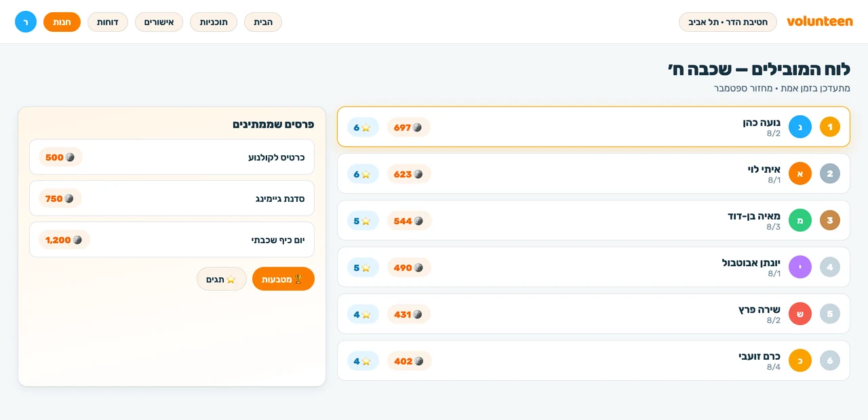Click the Volunteen logo

click(x=819, y=22)
